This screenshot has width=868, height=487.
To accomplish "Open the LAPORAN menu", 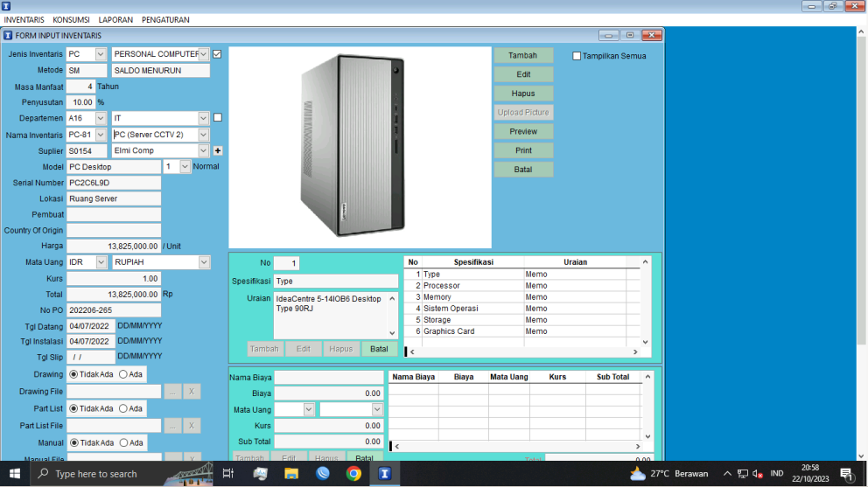I will 116,19.
